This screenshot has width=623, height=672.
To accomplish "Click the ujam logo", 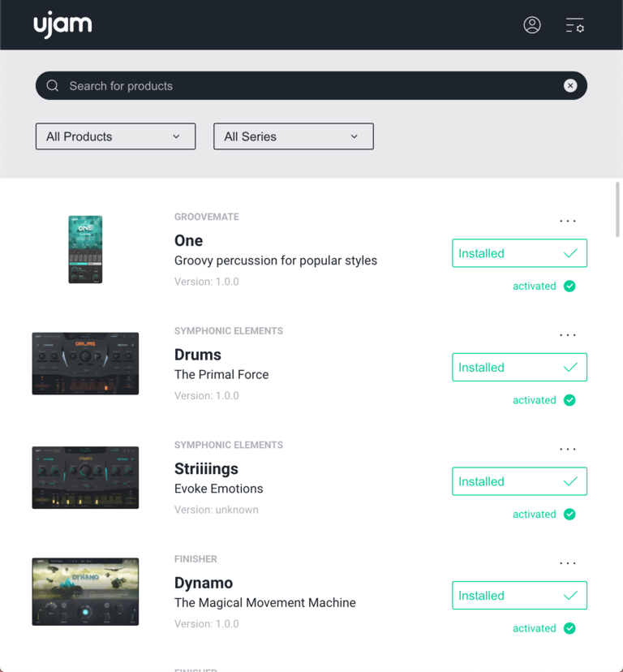I will coord(62,25).
